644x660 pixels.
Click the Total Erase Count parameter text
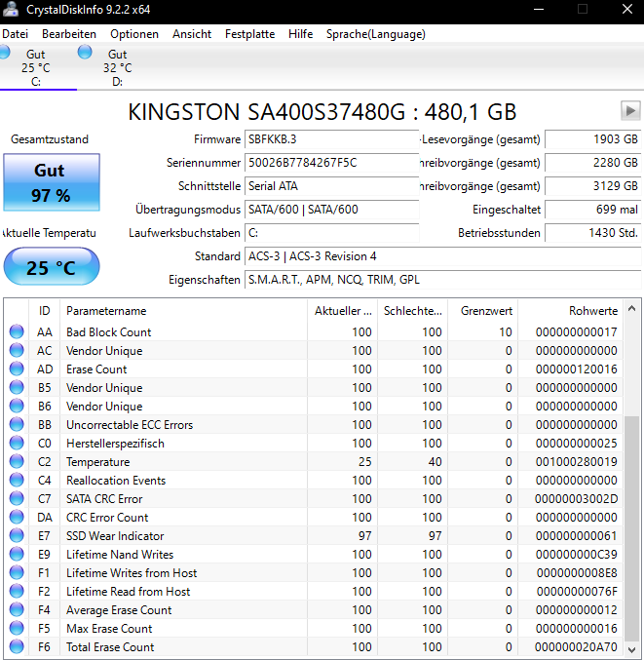(x=110, y=647)
